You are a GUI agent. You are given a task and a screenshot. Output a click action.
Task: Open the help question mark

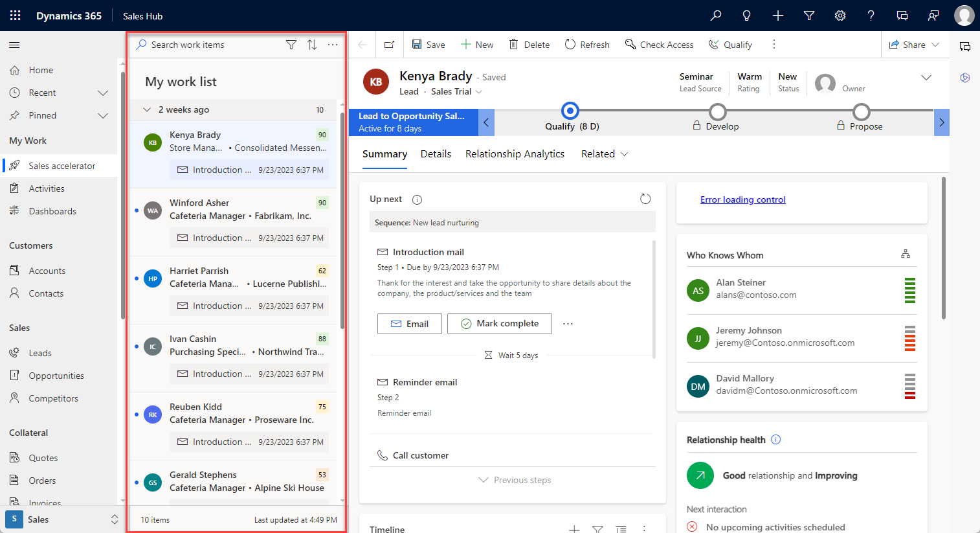[871, 16]
